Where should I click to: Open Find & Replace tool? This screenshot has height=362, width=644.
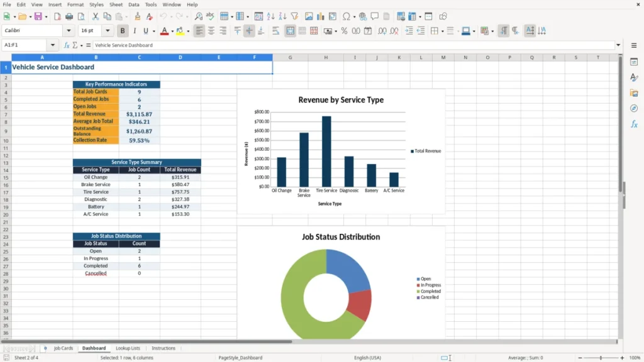[x=198, y=16]
